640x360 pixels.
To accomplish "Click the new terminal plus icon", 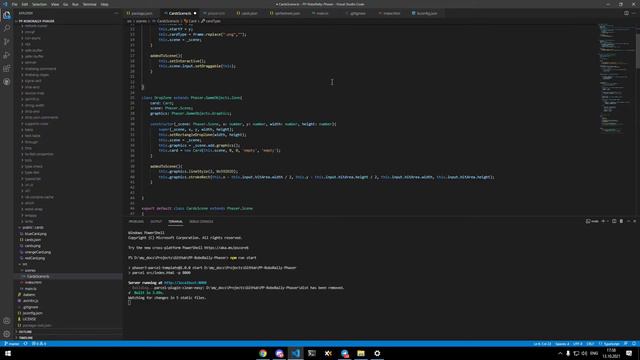I will (603, 221).
